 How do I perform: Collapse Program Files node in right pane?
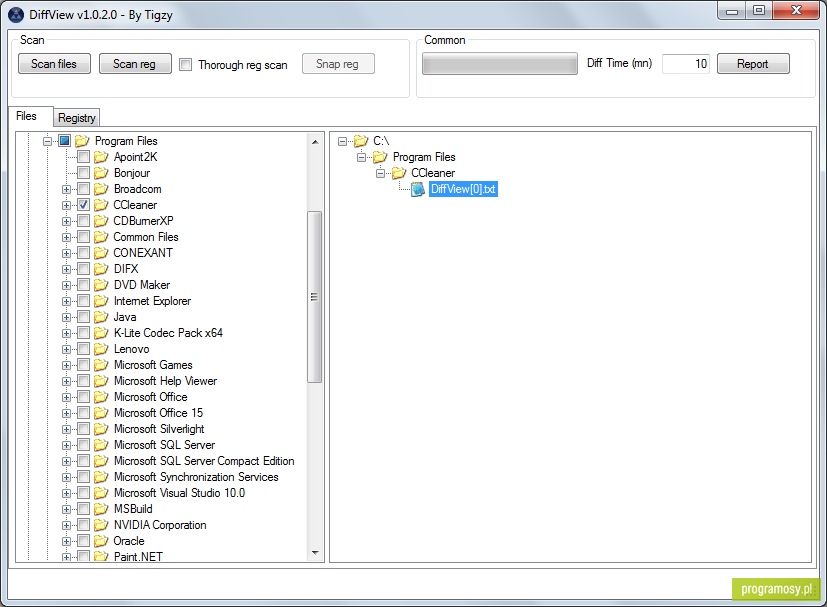[x=361, y=157]
